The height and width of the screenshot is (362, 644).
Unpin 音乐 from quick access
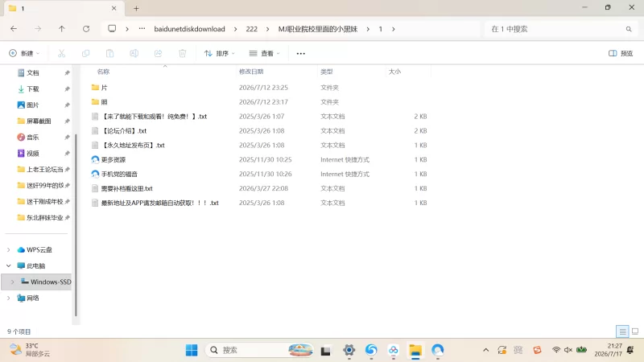[67, 137]
